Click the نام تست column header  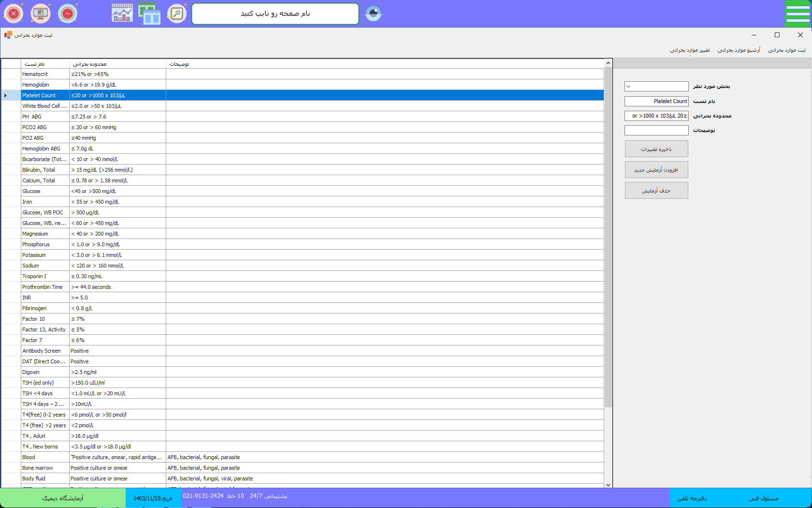[45, 64]
